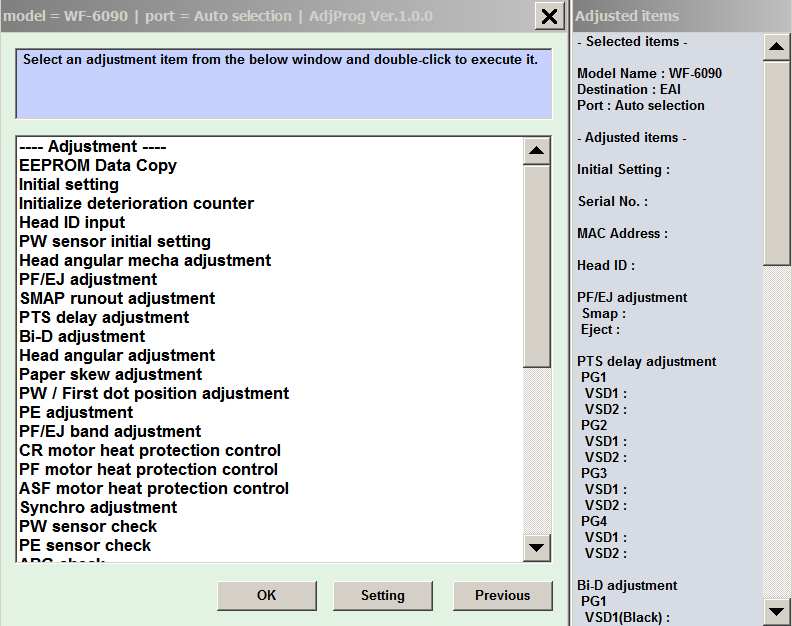
Task: Close the AdjProg window with the X button
Action: pos(549,17)
